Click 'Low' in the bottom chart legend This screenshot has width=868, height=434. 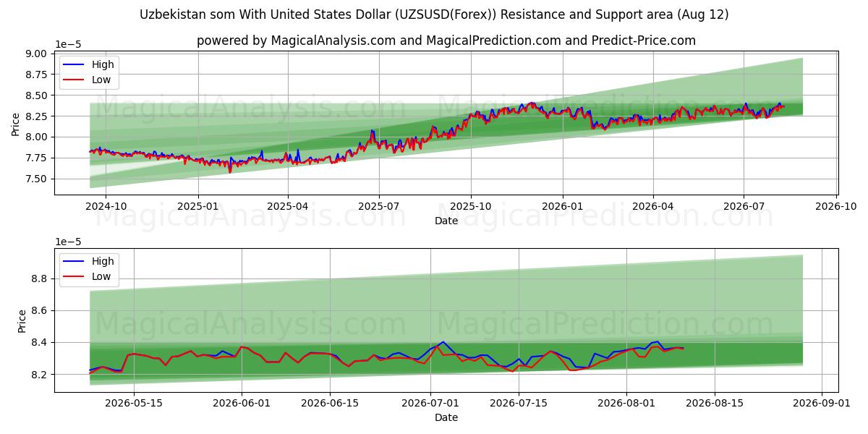pyautogui.click(x=101, y=276)
